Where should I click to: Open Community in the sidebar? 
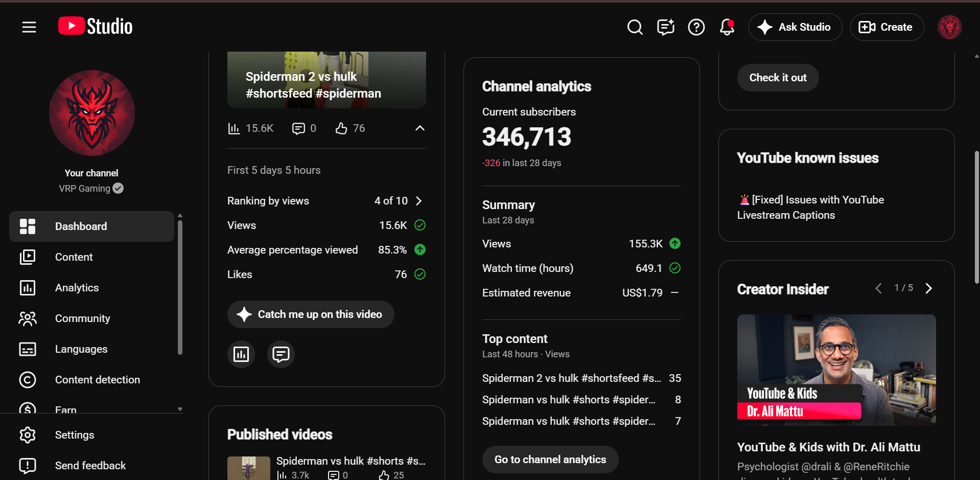[x=92, y=318]
